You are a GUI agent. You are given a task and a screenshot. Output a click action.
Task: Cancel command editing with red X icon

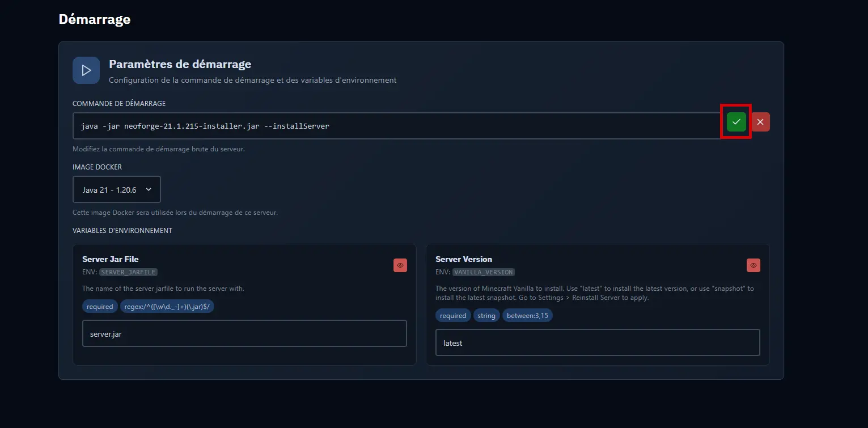[x=760, y=121]
